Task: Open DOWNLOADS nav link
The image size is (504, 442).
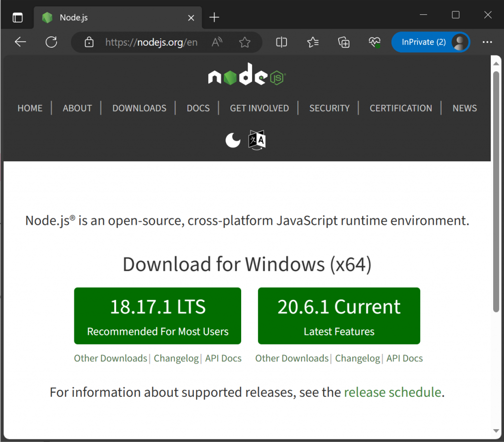Action: (139, 108)
